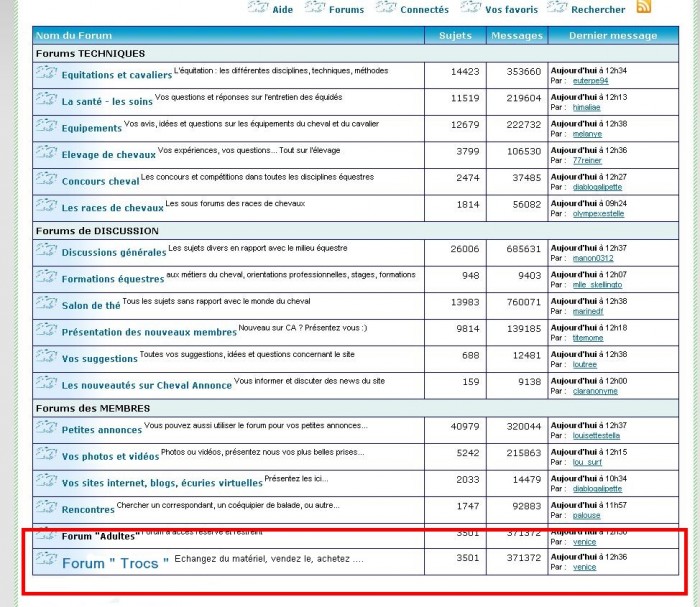
Task: View user mlle_skellingto profile link
Action: 597,285
